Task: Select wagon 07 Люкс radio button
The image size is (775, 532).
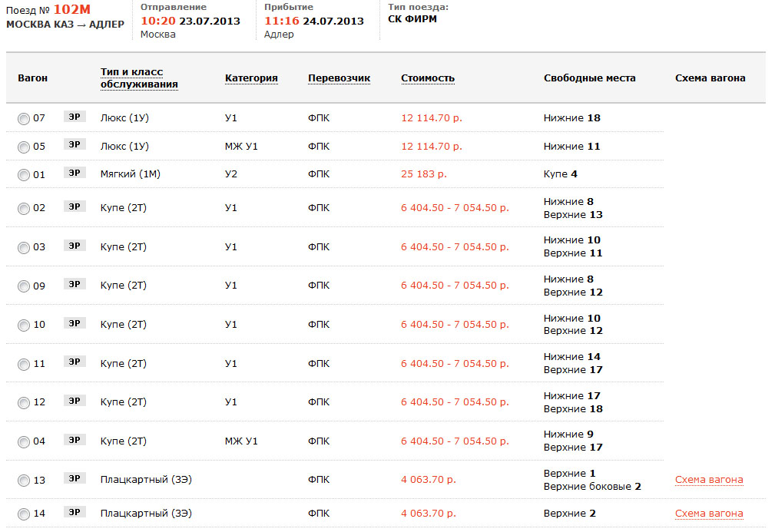Action: point(24,119)
